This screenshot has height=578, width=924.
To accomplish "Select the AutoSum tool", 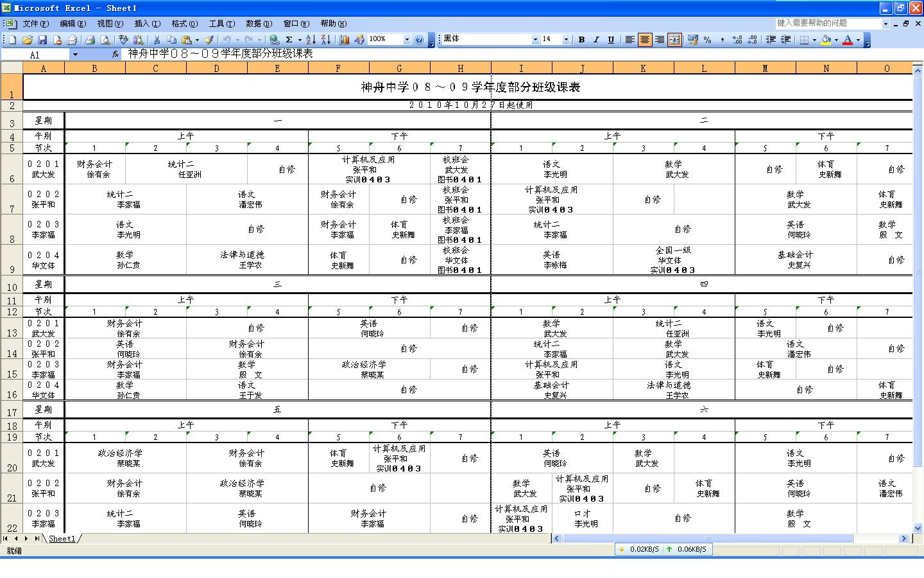I will [x=289, y=40].
